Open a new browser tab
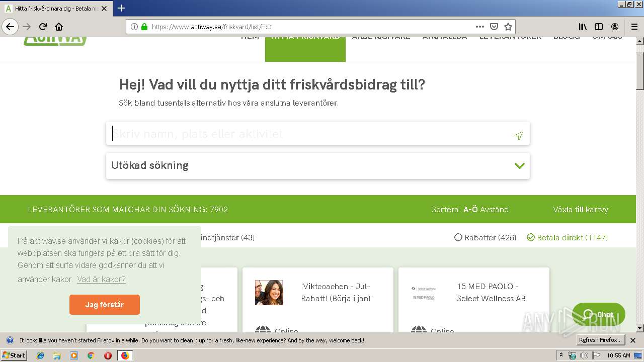644x362 pixels. point(121,8)
